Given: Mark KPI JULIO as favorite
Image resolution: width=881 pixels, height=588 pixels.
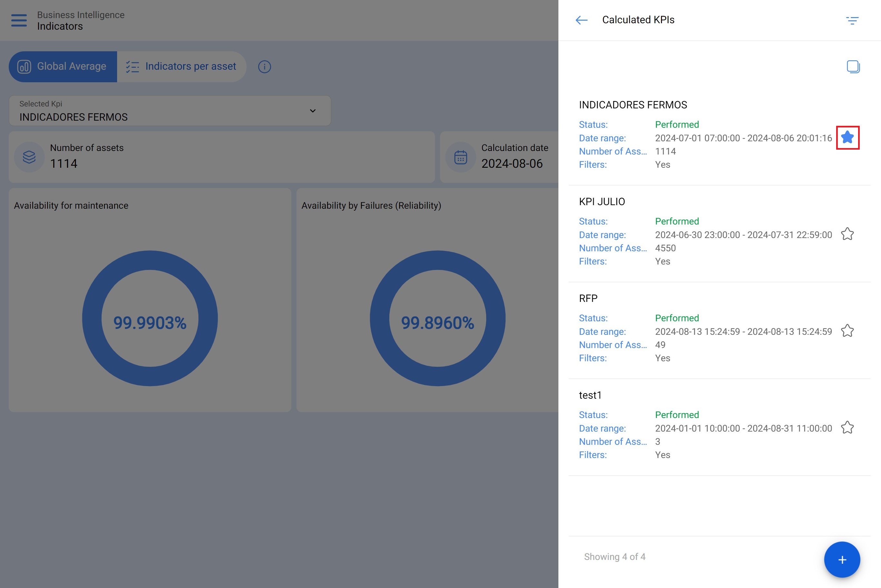Looking at the screenshot, I should point(847,234).
